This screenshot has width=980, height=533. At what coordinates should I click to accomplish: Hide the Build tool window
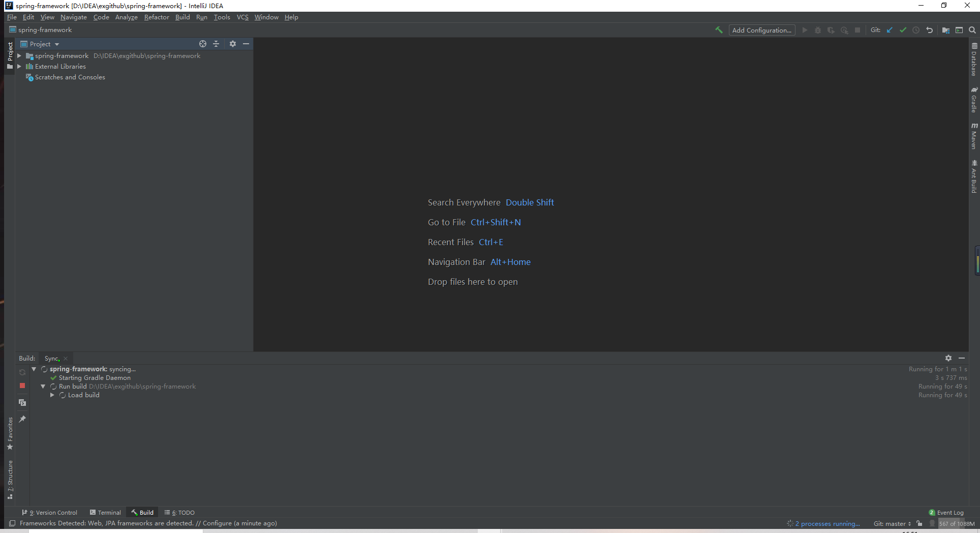point(962,358)
